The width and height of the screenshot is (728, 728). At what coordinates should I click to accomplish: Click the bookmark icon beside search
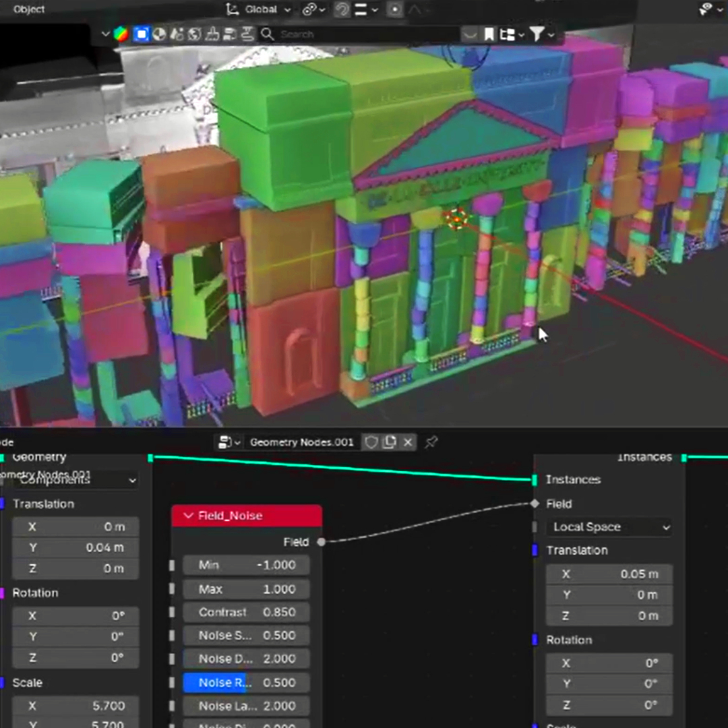[x=489, y=34]
